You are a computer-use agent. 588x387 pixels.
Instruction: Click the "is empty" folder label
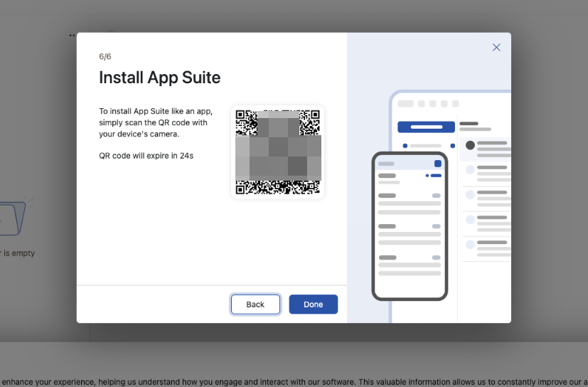pos(18,253)
